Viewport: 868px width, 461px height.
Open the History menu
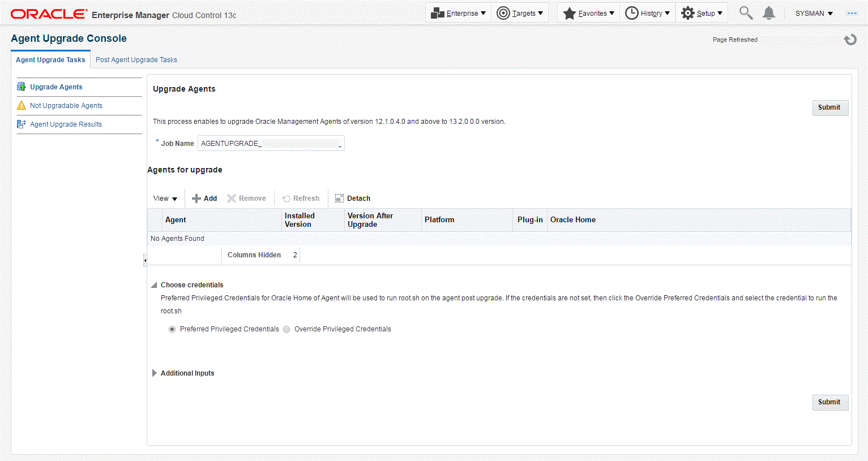tap(648, 13)
